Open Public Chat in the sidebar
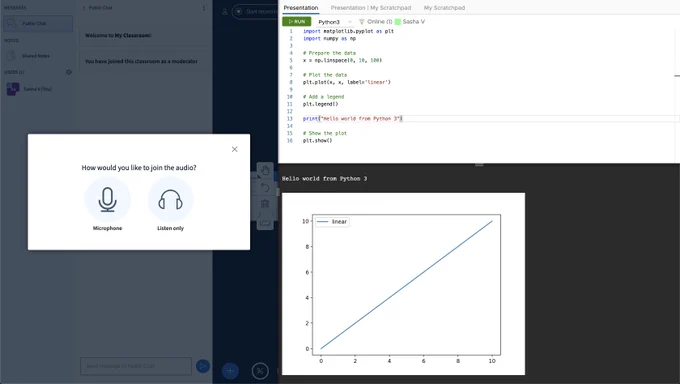 point(38,23)
